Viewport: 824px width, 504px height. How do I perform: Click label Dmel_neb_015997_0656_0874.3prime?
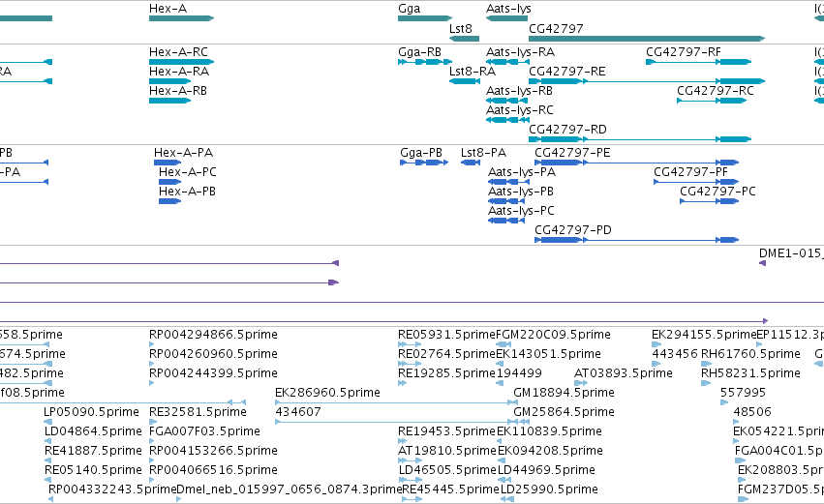[x=290, y=489]
